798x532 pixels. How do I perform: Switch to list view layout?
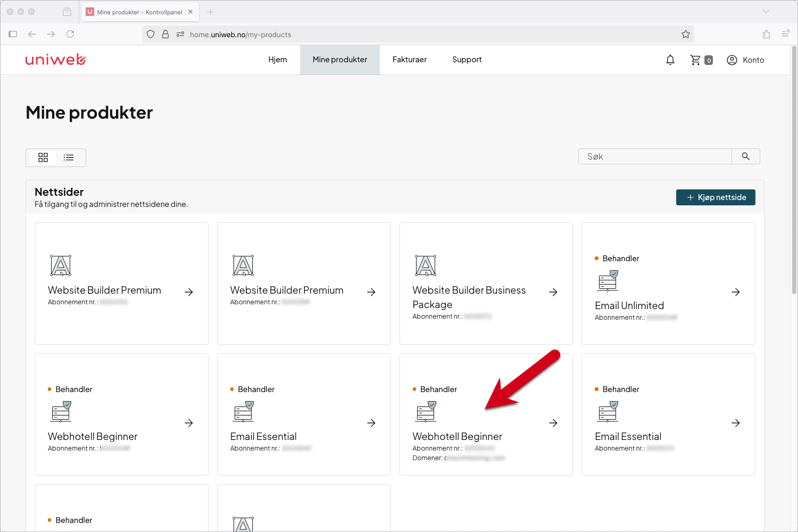pyautogui.click(x=69, y=157)
